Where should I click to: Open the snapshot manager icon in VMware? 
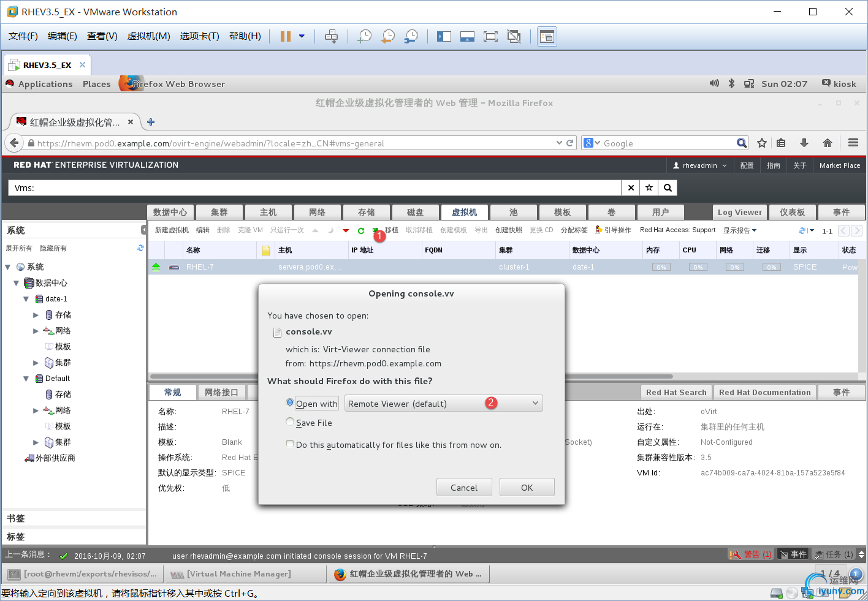coord(411,36)
